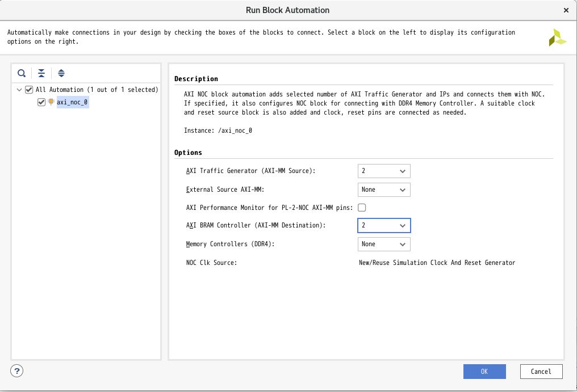Confirm the automation with the OK button
Image resolution: width=577 pixels, height=392 pixels.
point(484,372)
